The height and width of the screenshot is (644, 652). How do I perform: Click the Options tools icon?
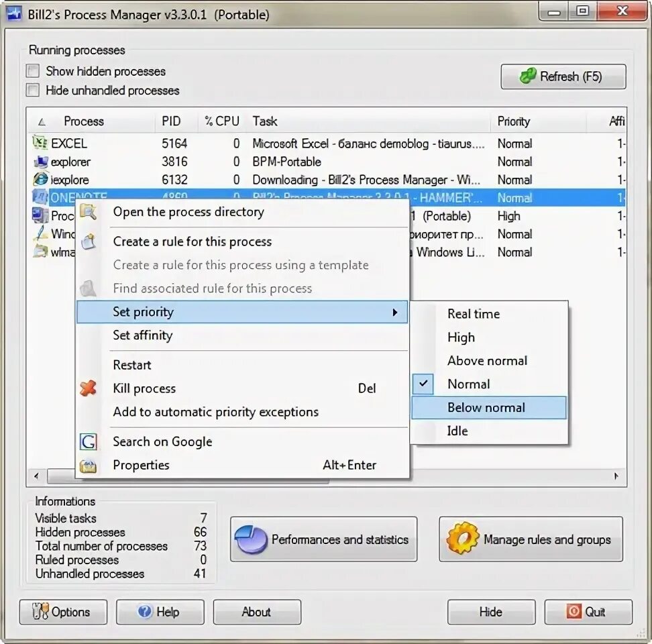pos(40,612)
